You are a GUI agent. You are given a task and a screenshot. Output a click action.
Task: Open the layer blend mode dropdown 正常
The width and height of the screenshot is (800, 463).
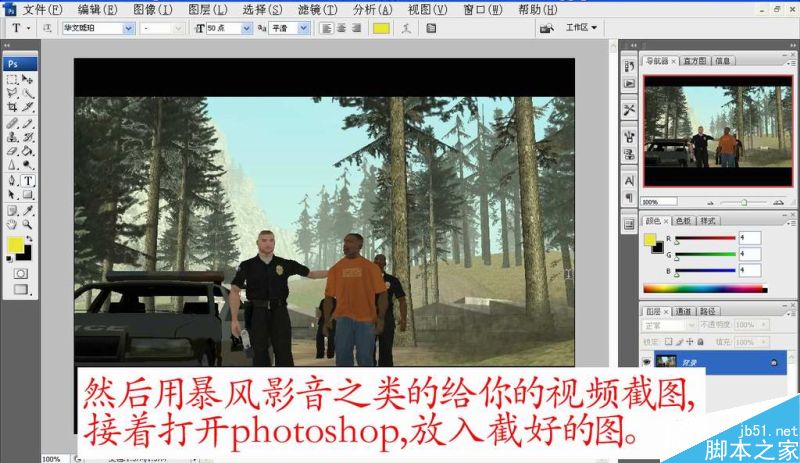(x=669, y=325)
